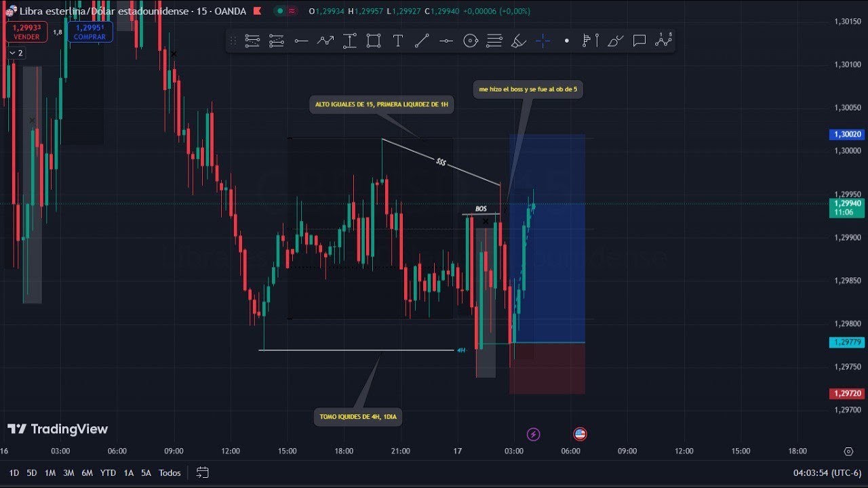
Task: Click the purple lightning event icon
Action: [x=533, y=434]
